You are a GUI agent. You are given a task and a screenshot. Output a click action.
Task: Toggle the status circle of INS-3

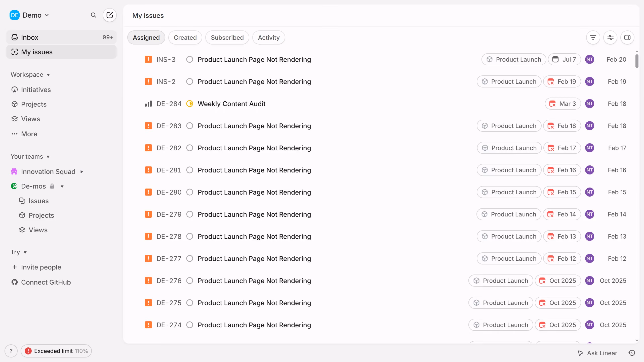190,60
